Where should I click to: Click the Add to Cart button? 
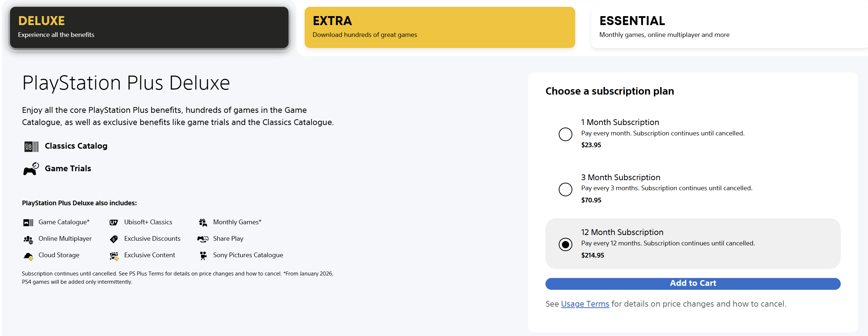(693, 283)
